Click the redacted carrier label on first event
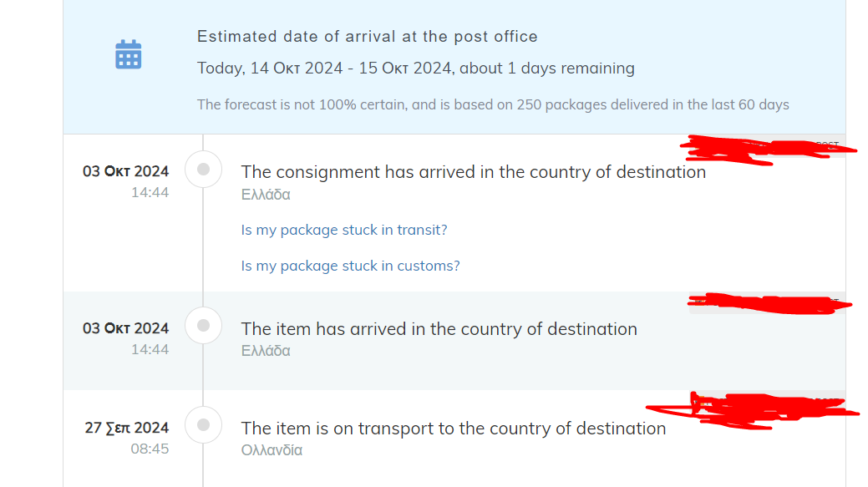This screenshot has height=487, width=868. [x=768, y=149]
